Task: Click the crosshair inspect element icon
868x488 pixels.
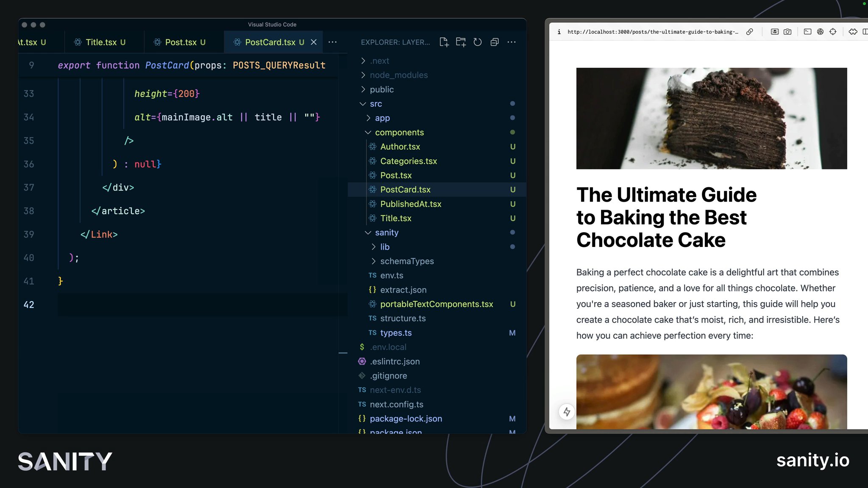Action: [x=833, y=32]
